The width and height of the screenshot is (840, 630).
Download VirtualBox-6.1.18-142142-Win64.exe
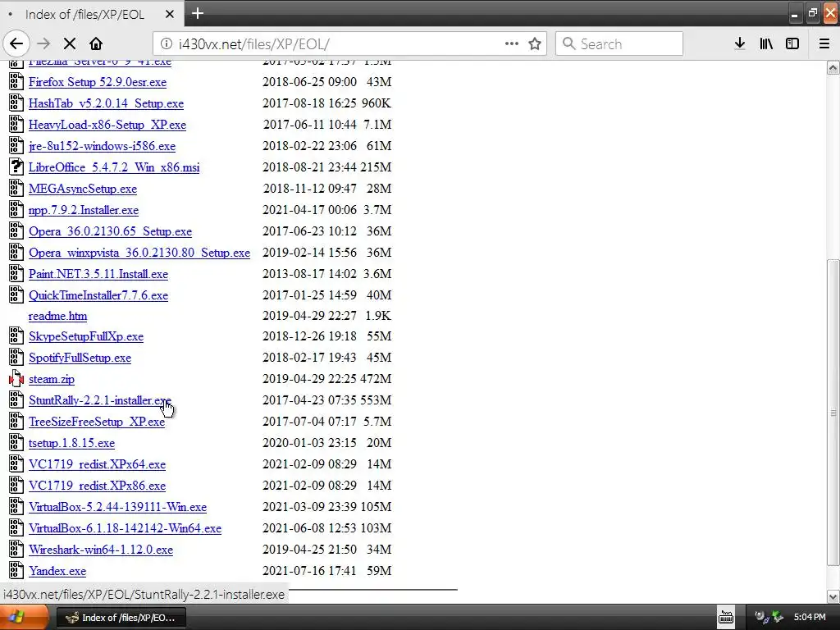(x=125, y=528)
